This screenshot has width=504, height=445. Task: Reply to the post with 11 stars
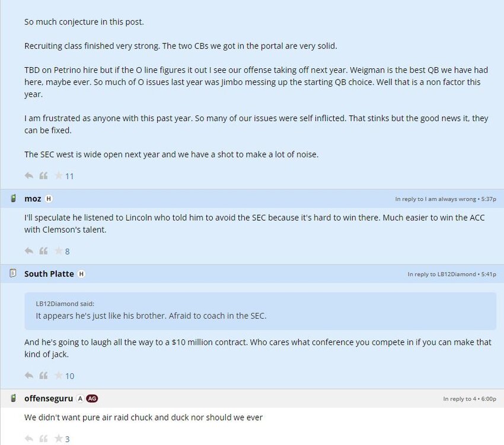point(28,176)
